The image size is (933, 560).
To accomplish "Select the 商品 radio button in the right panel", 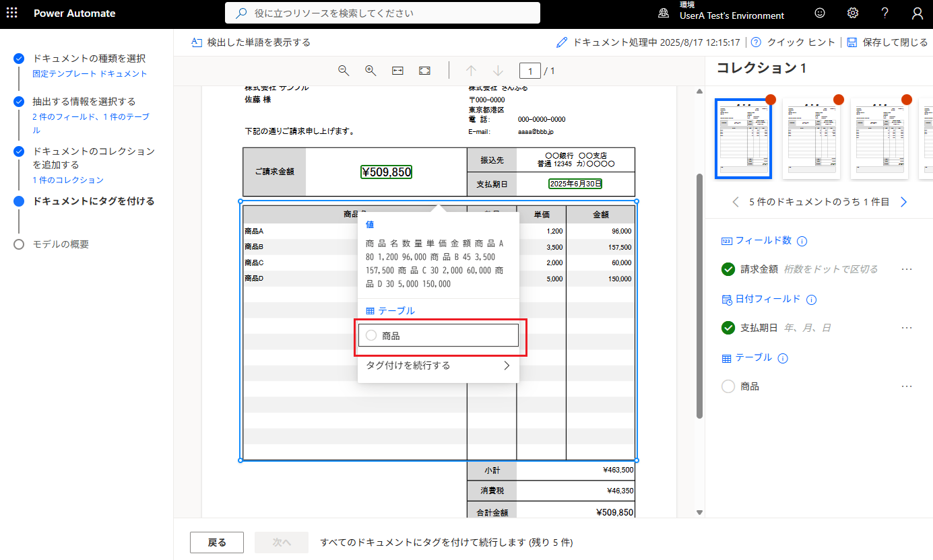I will 728,386.
